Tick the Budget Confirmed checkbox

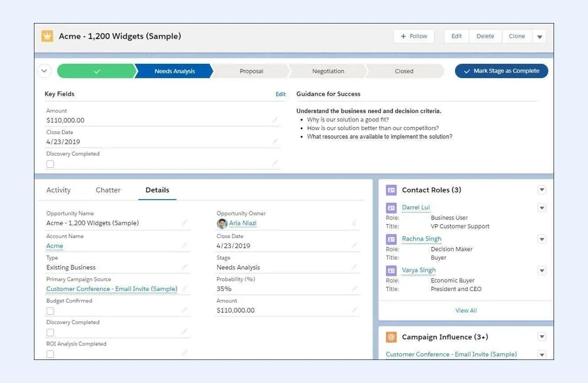[x=50, y=311]
